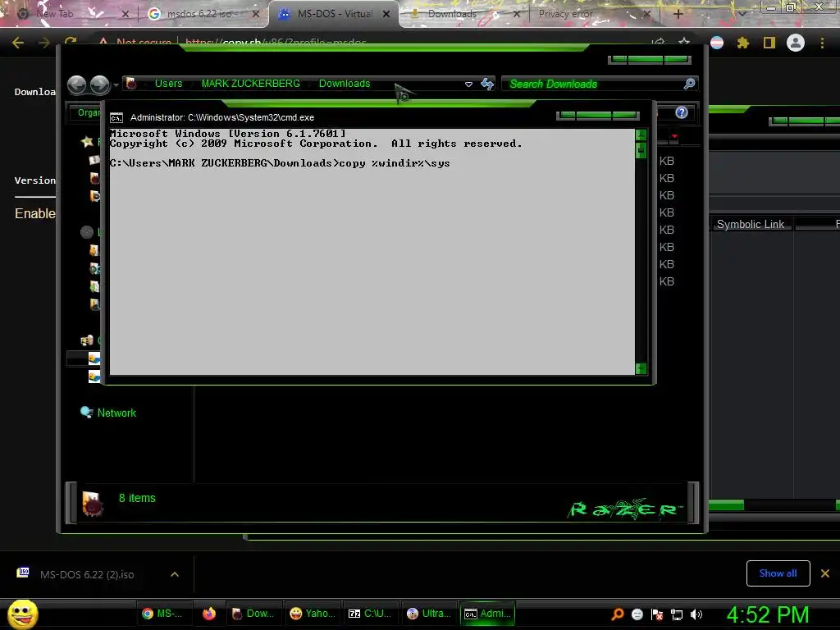Screen dimensions: 840x630
Task: Open Chrome three-dot menu
Action: [x=822, y=43]
